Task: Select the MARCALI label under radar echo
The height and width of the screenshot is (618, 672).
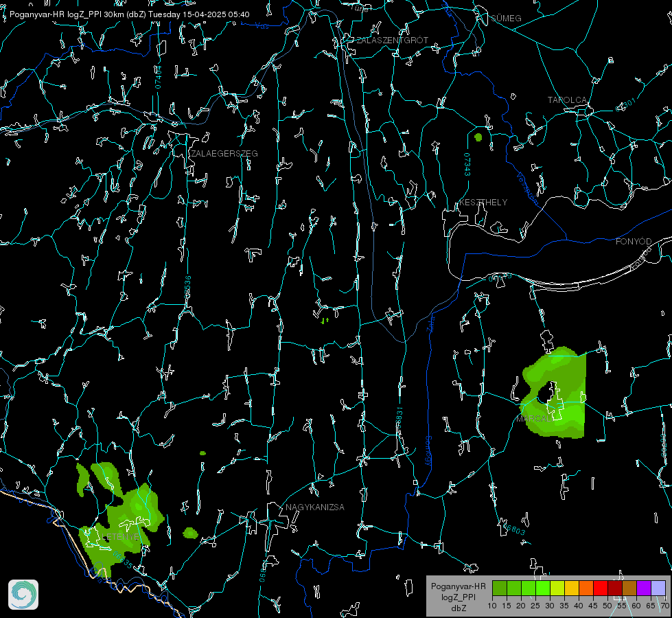Action: click(535, 419)
